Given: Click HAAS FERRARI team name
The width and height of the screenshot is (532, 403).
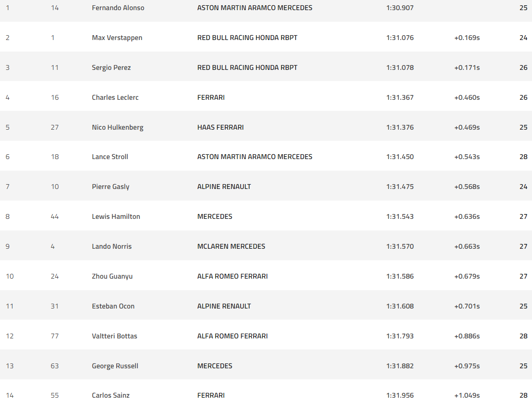Looking at the screenshot, I should click(x=220, y=127).
